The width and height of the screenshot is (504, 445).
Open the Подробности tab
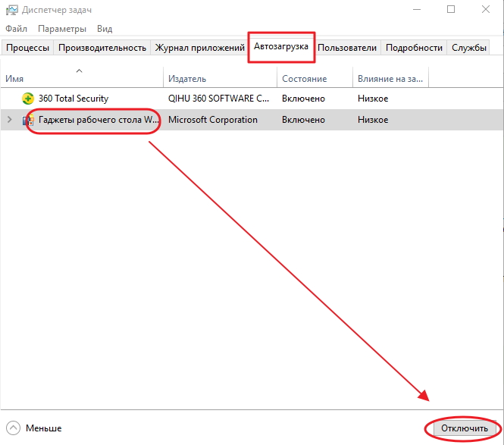pyautogui.click(x=414, y=48)
